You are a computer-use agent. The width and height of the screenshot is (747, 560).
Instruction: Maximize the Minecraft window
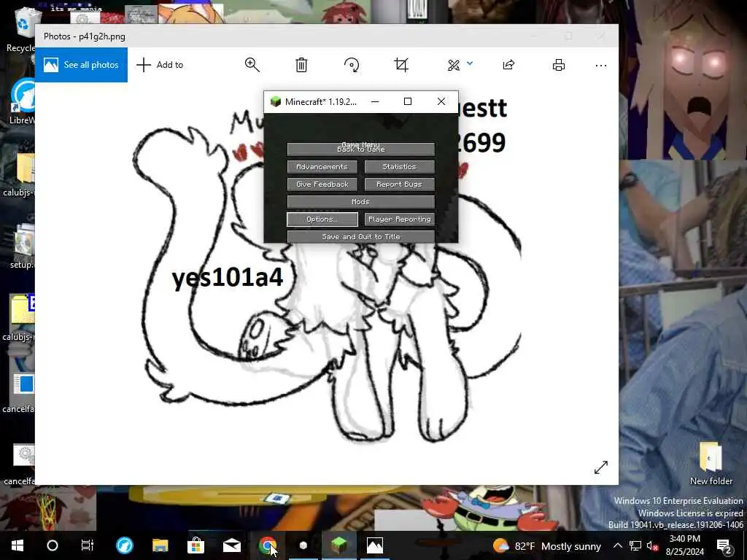coord(408,101)
